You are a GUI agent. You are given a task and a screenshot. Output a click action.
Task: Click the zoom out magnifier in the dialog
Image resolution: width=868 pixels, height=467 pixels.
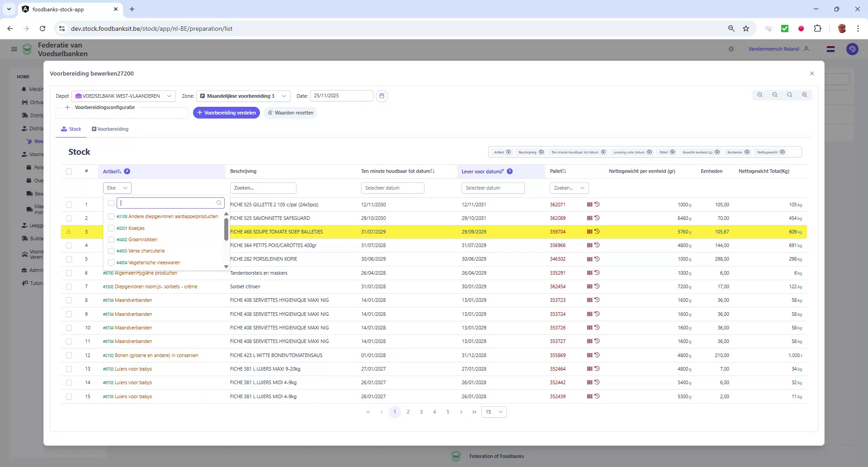click(775, 95)
